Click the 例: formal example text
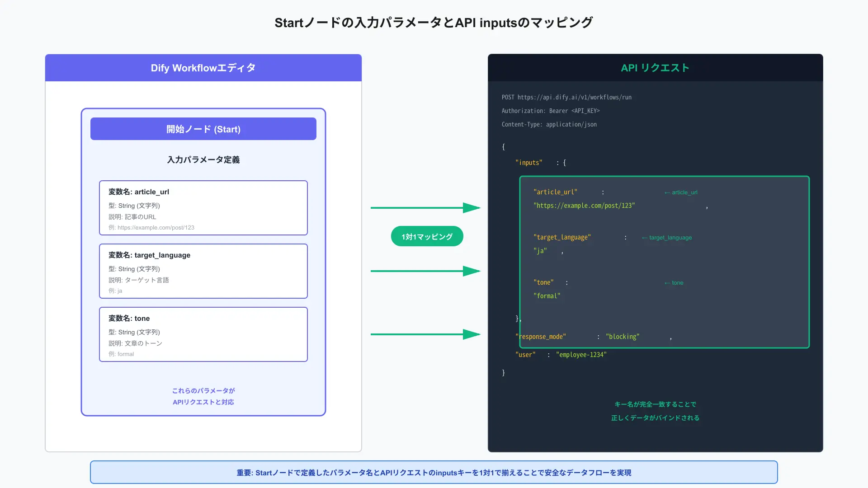Image resolution: width=868 pixels, height=488 pixels. (x=121, y=354)
